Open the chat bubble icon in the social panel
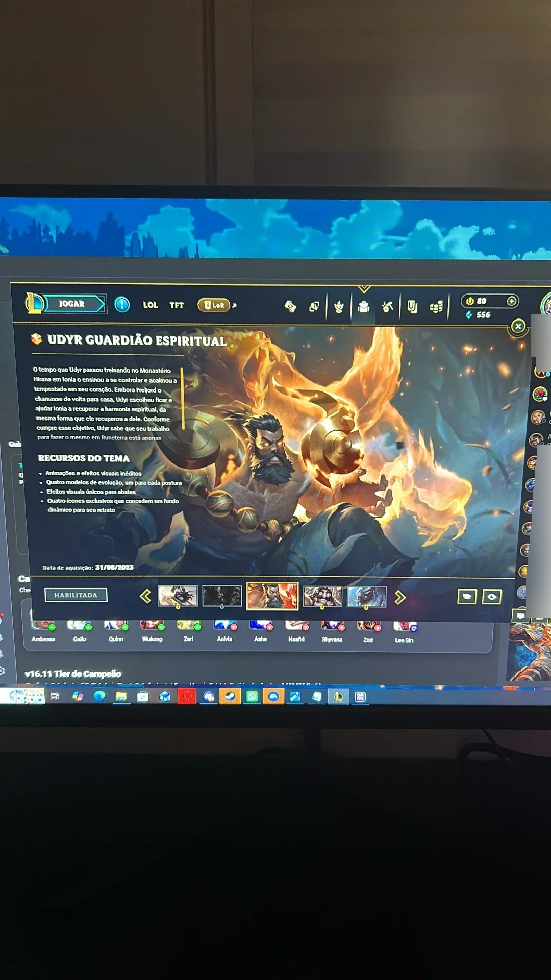551x980 pixels. [x=520, y=616]
